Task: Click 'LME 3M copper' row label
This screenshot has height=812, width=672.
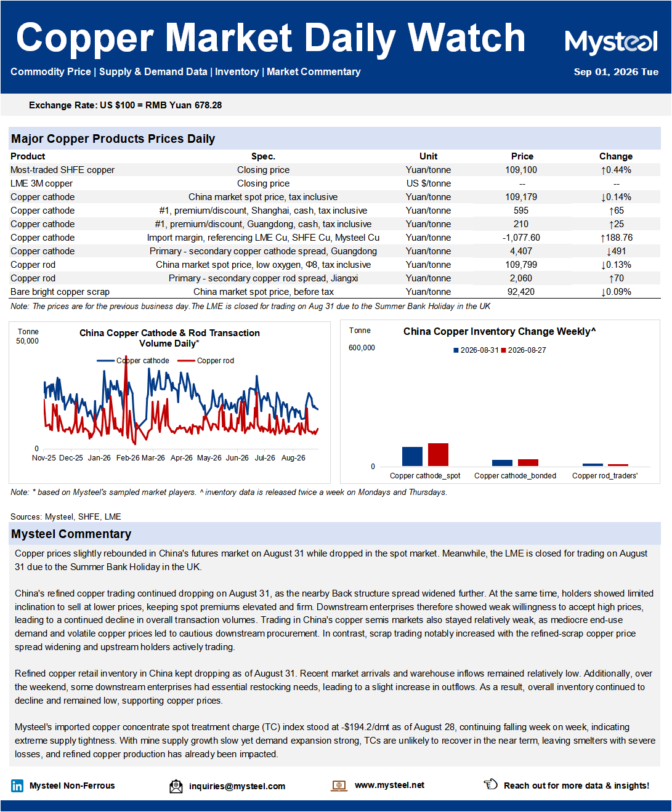Action: (x=41, y=183)
